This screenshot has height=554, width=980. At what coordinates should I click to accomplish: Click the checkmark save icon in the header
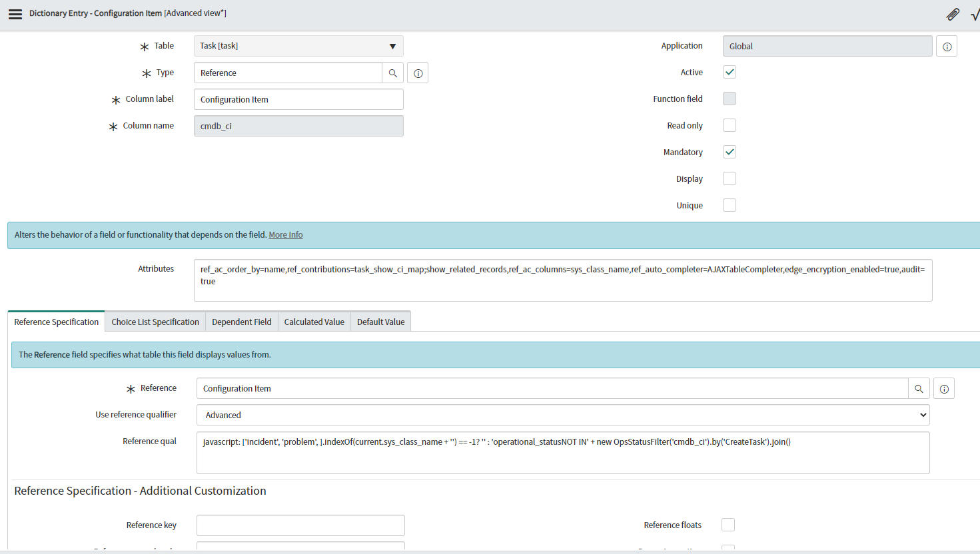[x=975, y=13]
